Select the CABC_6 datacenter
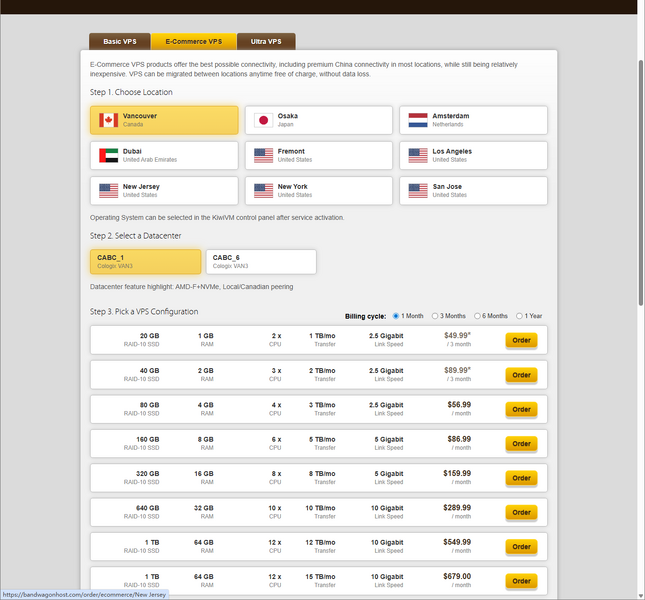The image size is (645, 600). 261,262
